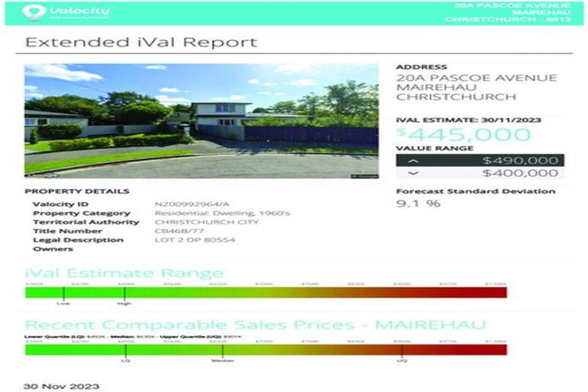Select the $490,000 upper value range row

[480, 161]
